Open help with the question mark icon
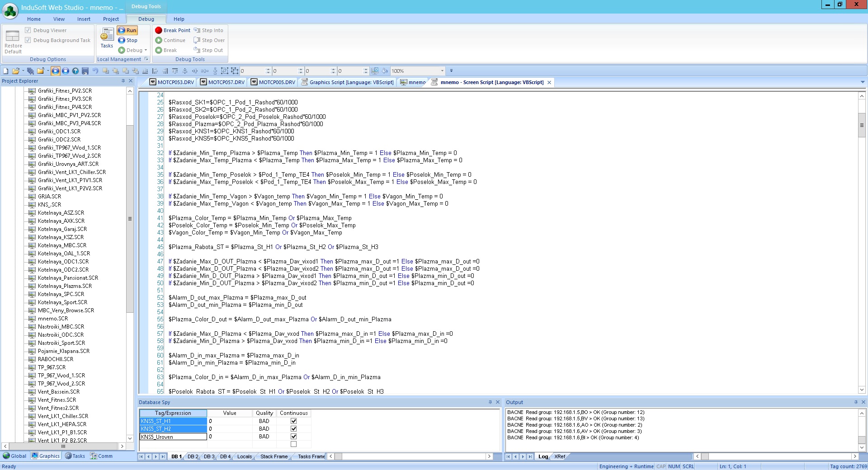Viewport: 868px width, 470px height. (75, 71)
